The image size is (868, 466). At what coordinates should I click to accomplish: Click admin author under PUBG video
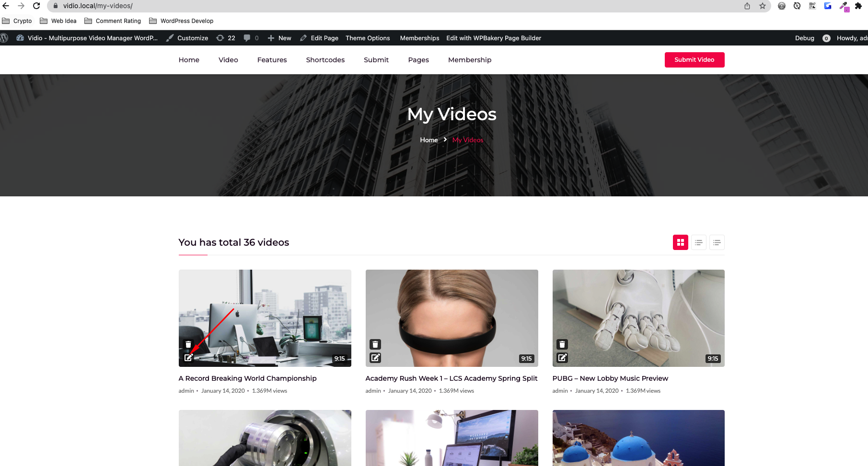click(x=560, y=391)
